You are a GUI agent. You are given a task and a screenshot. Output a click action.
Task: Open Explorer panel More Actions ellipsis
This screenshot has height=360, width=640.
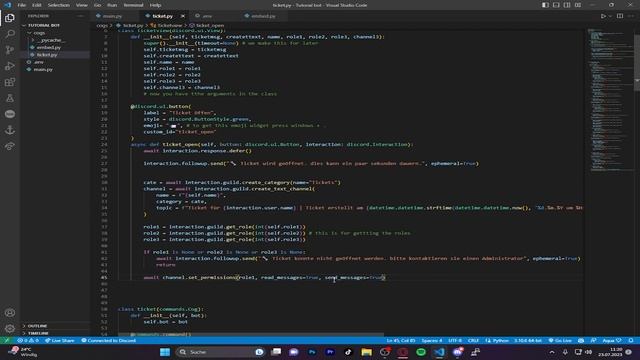click(80, 16)
